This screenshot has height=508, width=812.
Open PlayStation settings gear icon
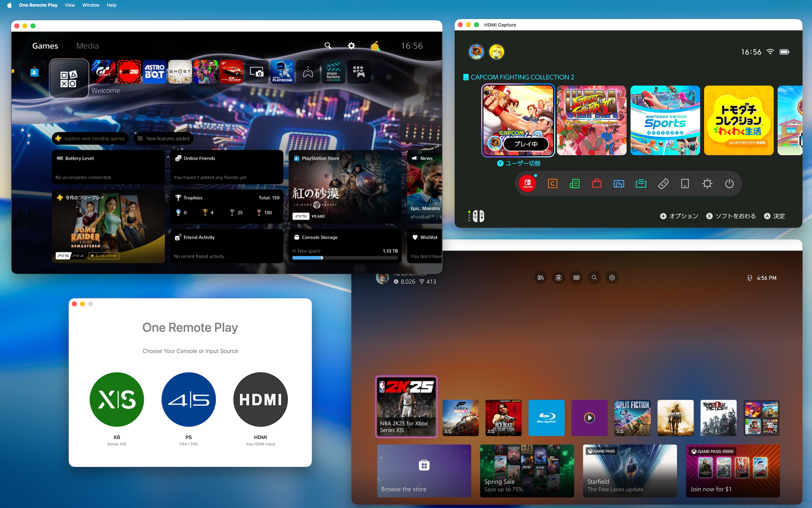coord(351,45)
